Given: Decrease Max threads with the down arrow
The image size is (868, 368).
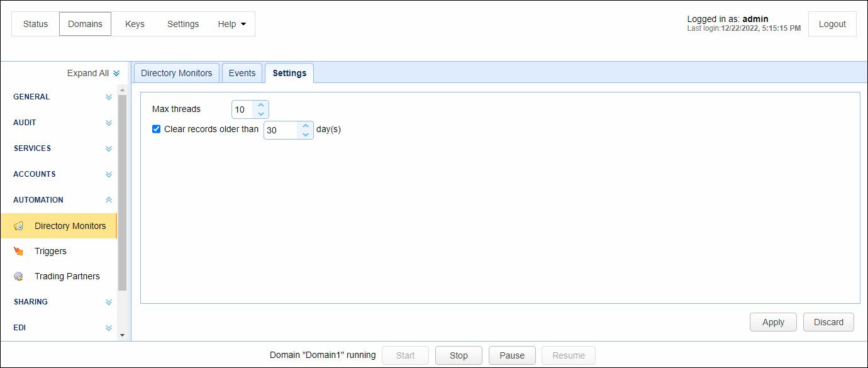Looking at the screenshot, I should click(x=261, y=114).
